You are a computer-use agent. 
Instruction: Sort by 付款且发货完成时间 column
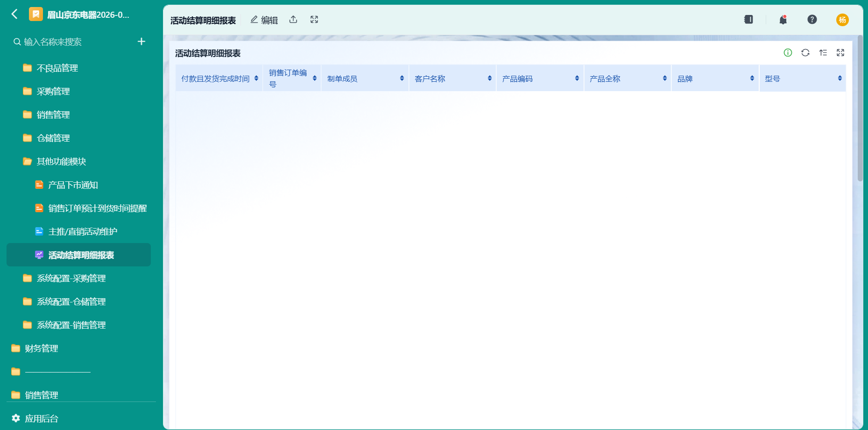point(256,79)
